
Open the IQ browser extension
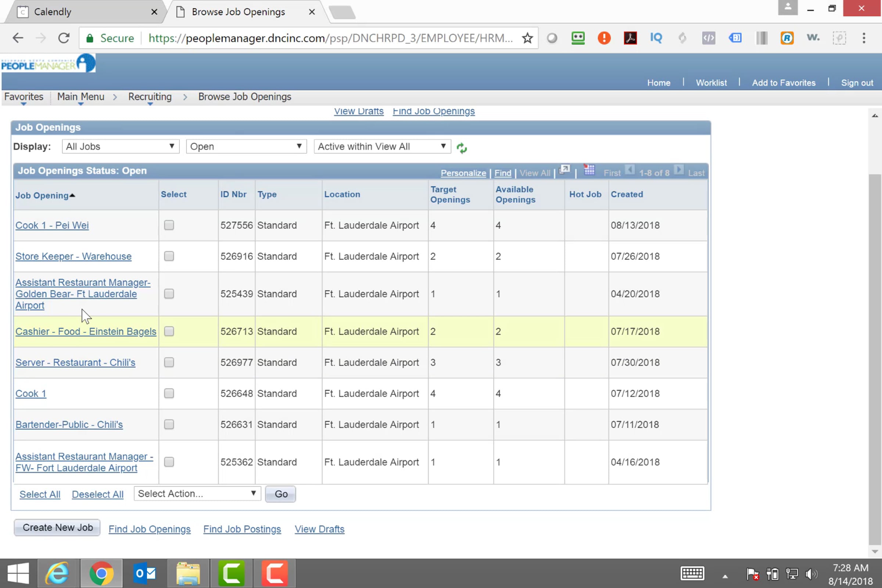tap(656, 38)
